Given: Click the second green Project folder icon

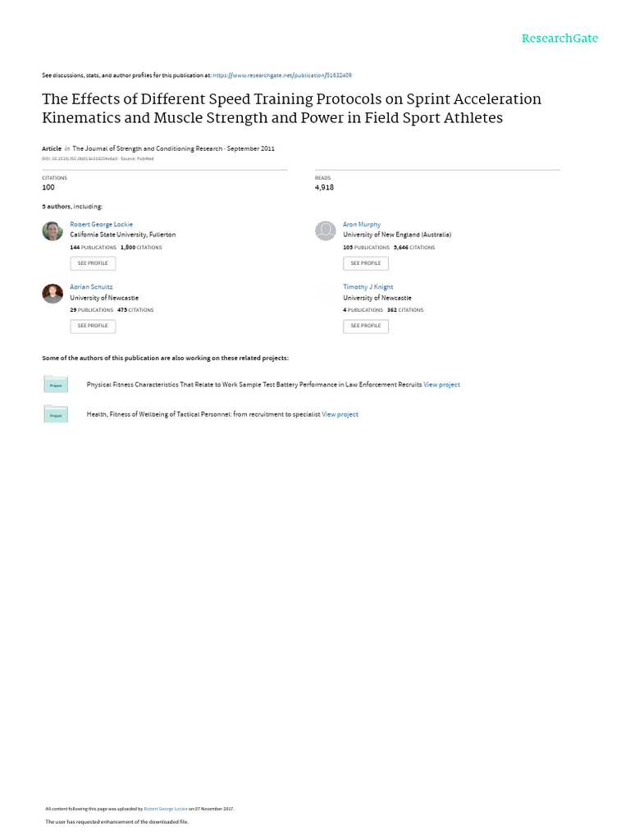Looking at the screenshot, I should click(x=56, y=414).
